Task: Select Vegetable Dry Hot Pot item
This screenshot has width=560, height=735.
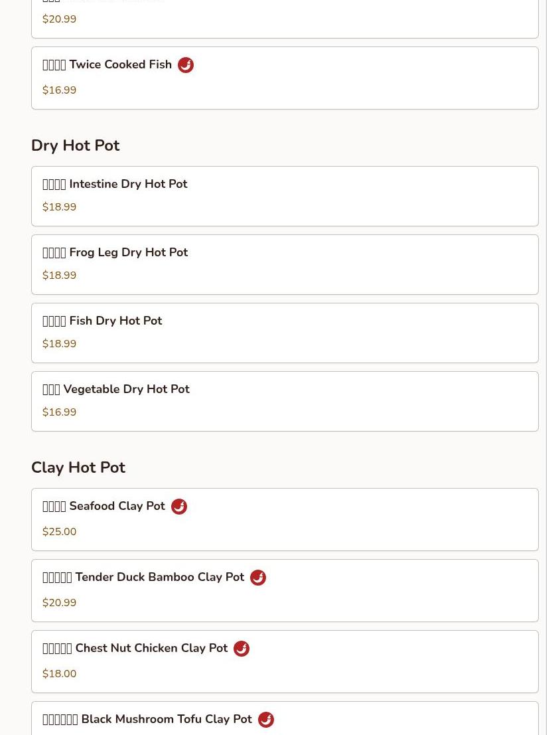Action: click(x=285, y=401)
